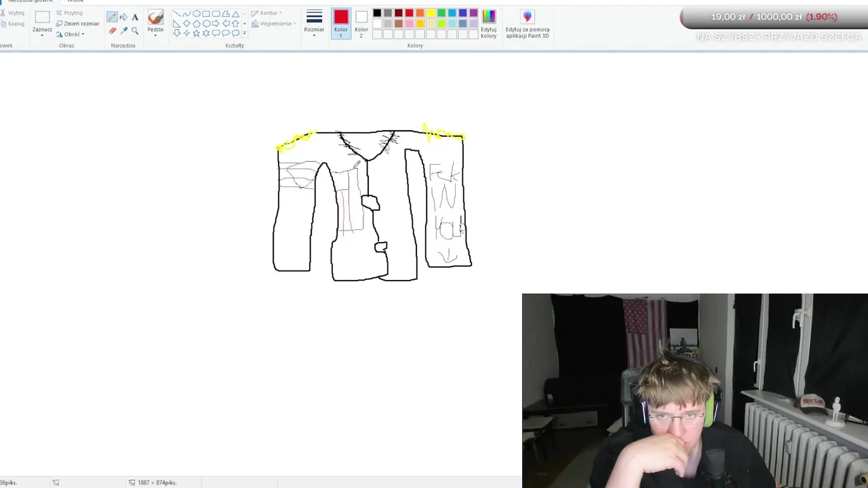Click the selection size icon in status bar

pos(56,483)
